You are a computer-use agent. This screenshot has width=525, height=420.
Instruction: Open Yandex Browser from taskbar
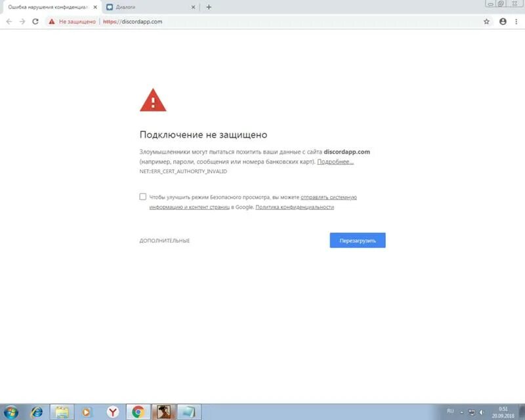tap(113, 412)
